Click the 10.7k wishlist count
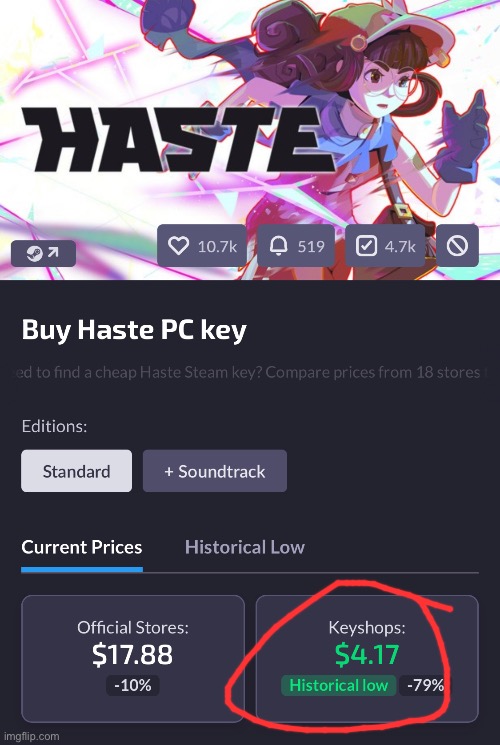The height and width of the screenshot is (745, 500). pyautogui.click(x=217, y=247)
